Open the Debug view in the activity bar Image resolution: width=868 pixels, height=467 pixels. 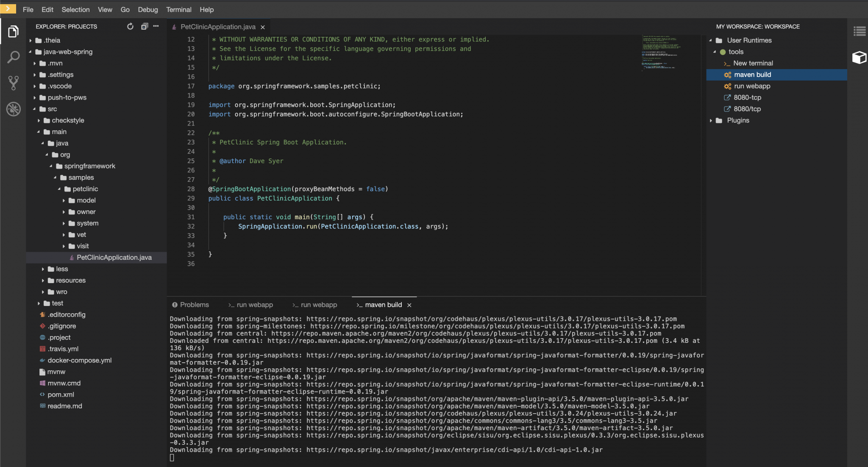pyautogui.click(x=13, y=109)
